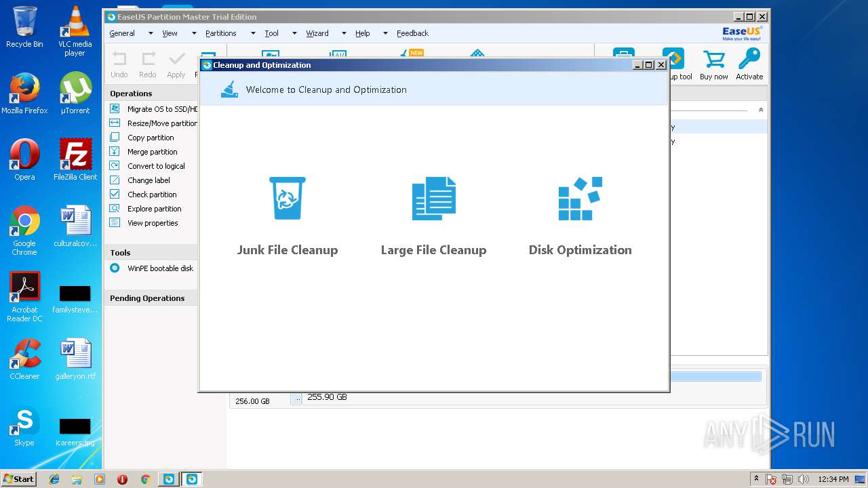Open the Windows Start menu
Image resolution: width=868 pixels, height=488 pixels.
coord(18,479)
